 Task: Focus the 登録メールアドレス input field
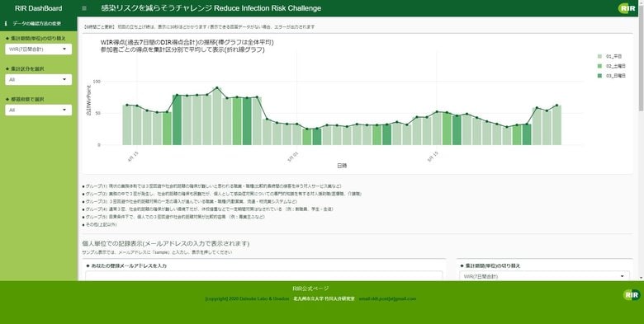pos(263,275)
